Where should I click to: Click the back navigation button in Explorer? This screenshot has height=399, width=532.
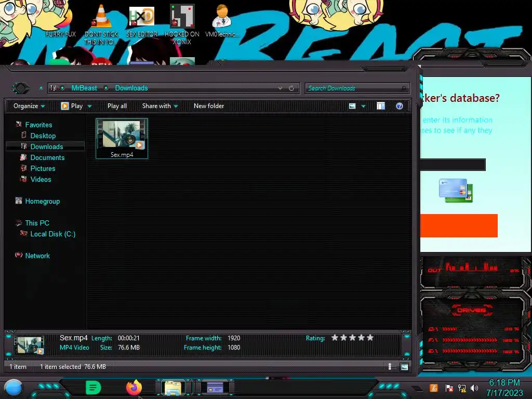point(21,88)
